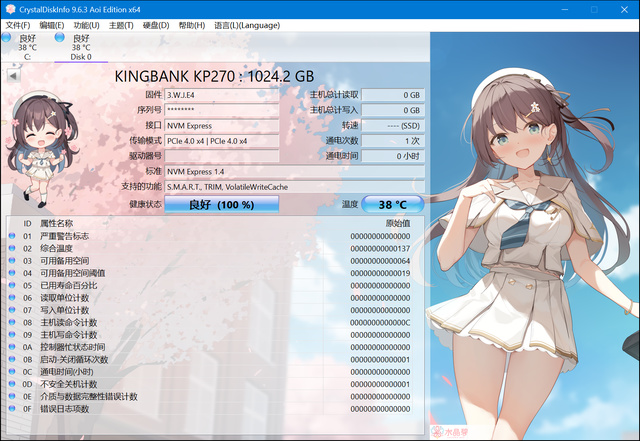Click the blue status dot for attribute 05

[12, 285]
